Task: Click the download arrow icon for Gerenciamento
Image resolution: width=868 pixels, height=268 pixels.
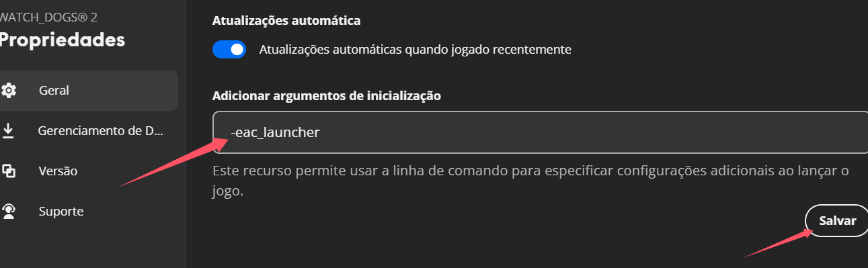Action: (x=8, y=130)
